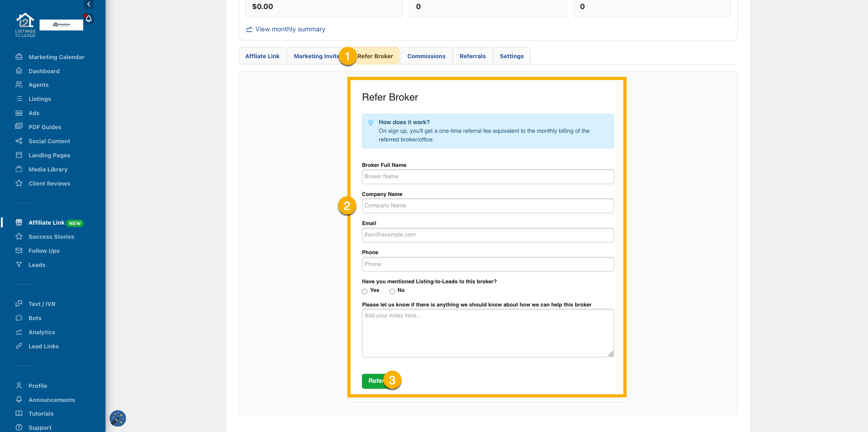This screenshot has width=868, height=432.
Task: Open the Referrals tab
Action: coord(472,56)
